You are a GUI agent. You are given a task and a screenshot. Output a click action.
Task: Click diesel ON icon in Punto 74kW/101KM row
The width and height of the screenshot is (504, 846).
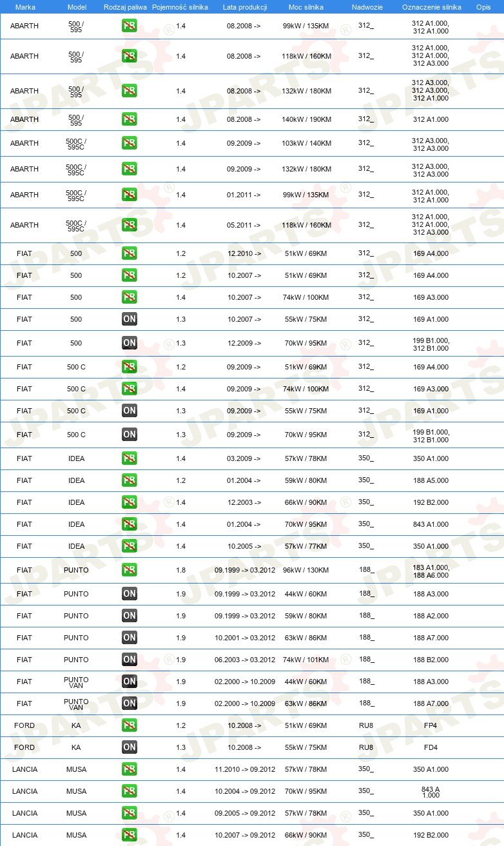[x=130, y=660]
